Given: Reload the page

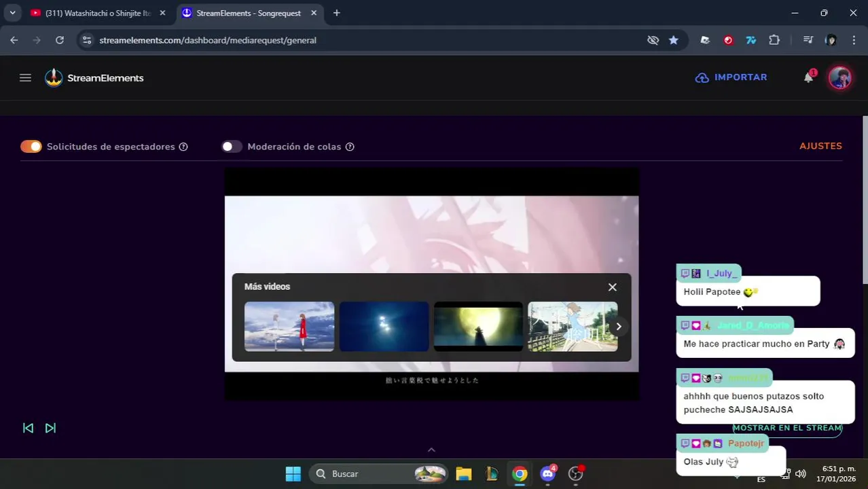Looking at the screenshot, I should (x=60, y=40).
